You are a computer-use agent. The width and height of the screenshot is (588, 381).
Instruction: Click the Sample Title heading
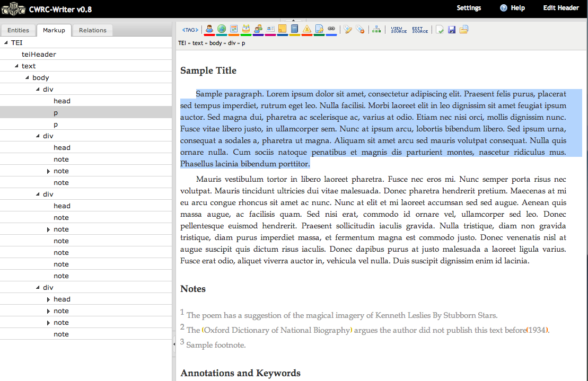click(x=208, y=70)
